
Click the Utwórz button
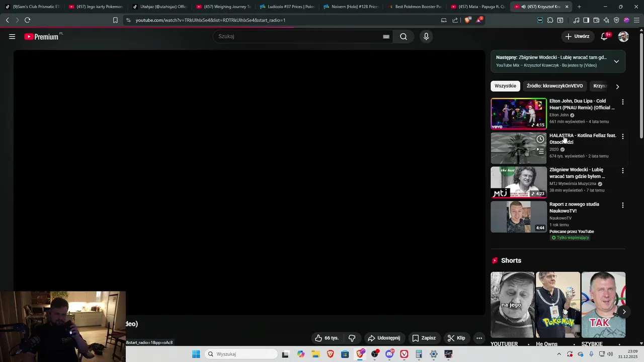coord(577,36)
